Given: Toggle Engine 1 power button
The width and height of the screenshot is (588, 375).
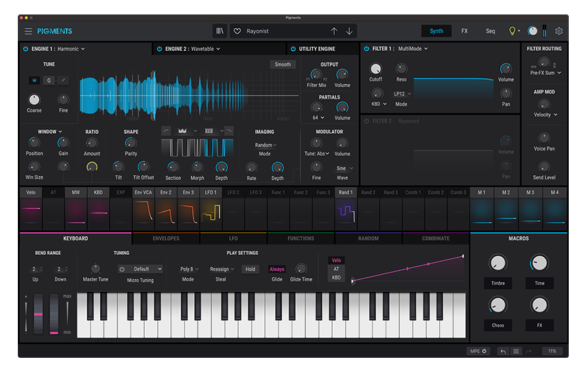Looking at the screenshot, I should (25, 49).
